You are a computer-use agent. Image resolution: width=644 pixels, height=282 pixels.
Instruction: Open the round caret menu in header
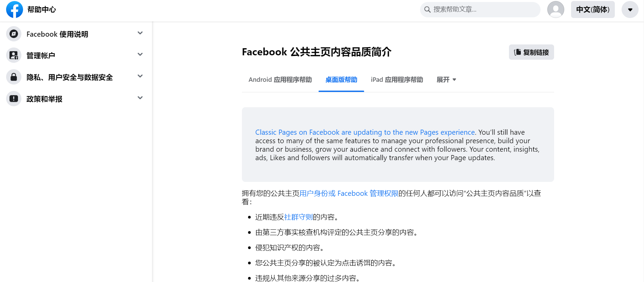click(630, 10)
